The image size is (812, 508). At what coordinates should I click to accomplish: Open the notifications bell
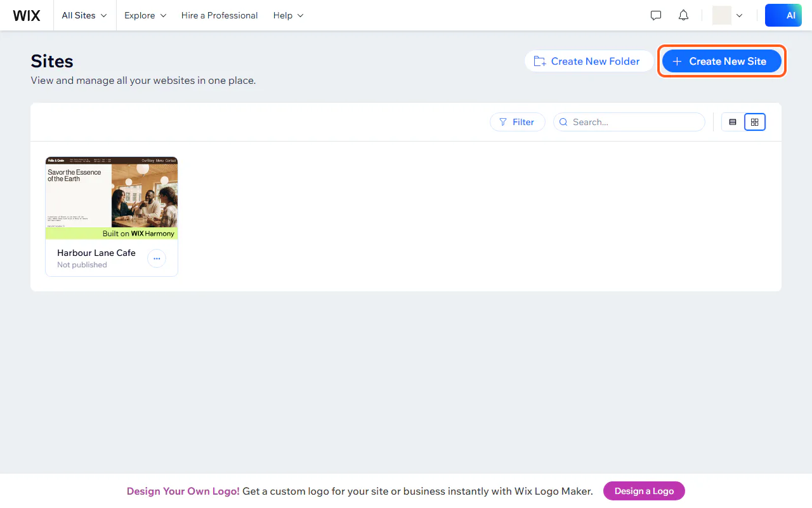pos(683,15)
